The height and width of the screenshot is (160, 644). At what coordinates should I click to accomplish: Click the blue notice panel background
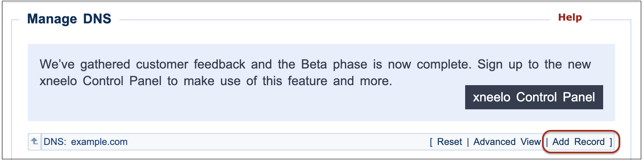tap(238, 105)
